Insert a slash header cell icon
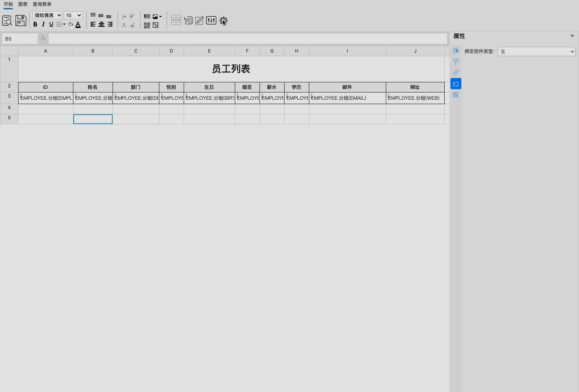 pos(155,25)
